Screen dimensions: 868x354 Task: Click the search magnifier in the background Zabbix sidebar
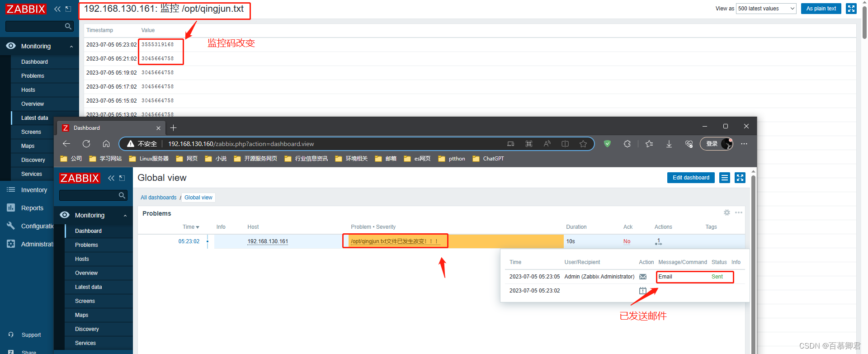[68, 26]
